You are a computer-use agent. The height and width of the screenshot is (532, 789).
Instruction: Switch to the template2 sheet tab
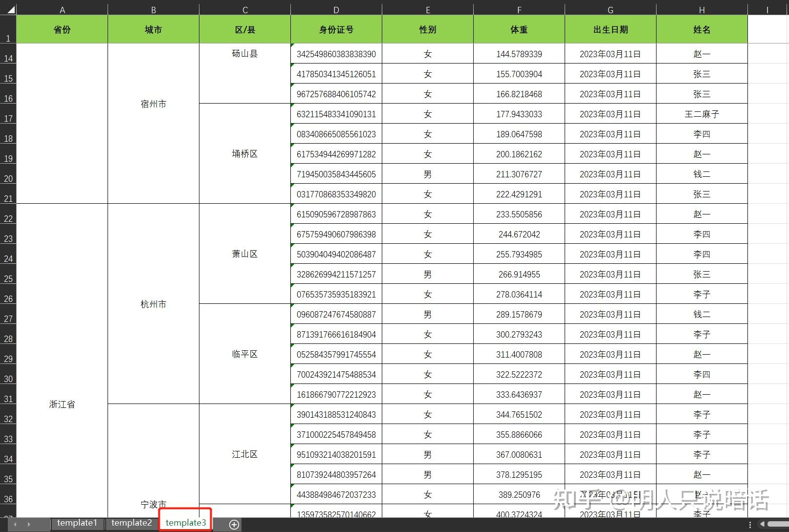click(x=131, y=522)
